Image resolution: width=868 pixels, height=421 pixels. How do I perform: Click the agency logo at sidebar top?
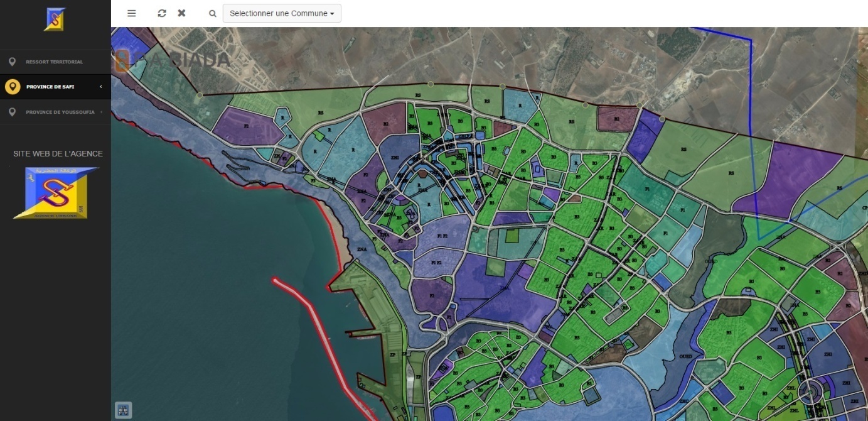tap(55, 19)
